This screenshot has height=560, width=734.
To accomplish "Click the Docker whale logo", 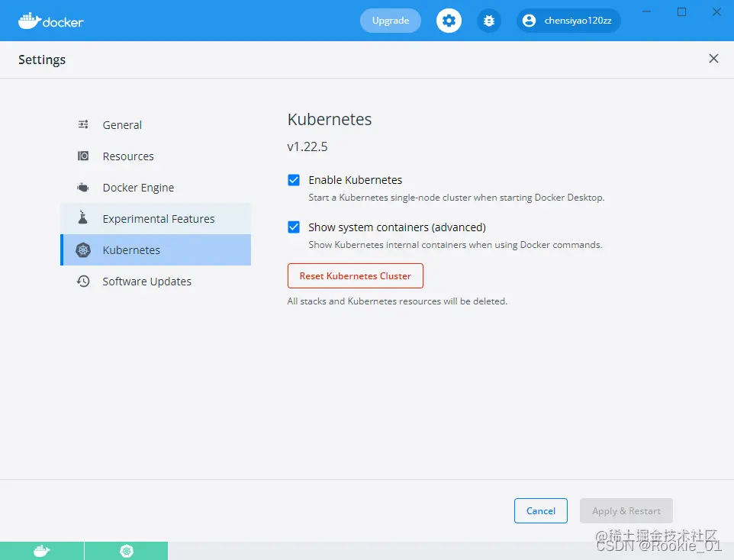I will tap(50, 21).
